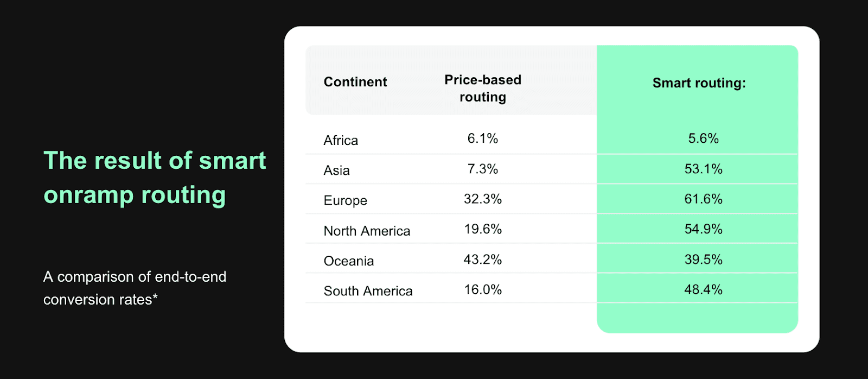Select the Europe row label
Image resolution: width=868 pixels, height=379 pixels.
coord(345,200)
